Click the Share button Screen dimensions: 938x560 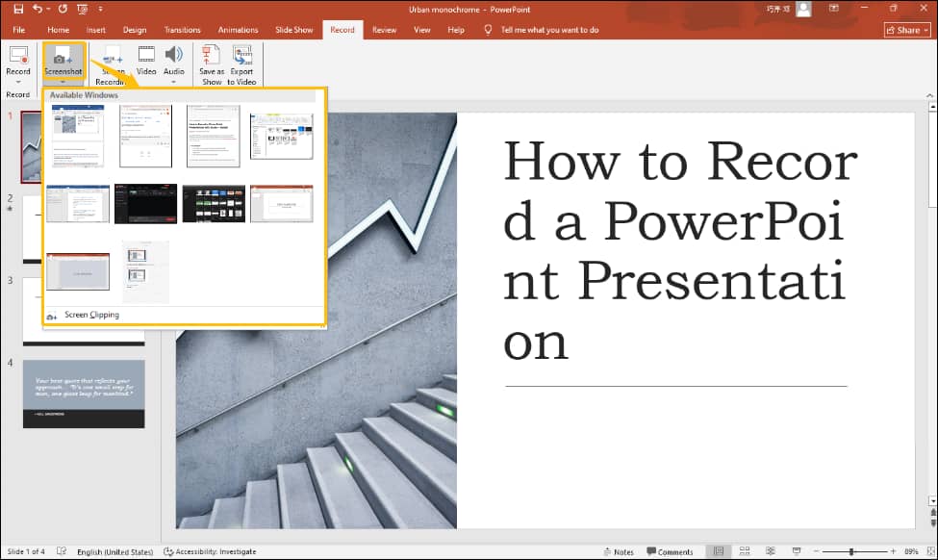(905, 30)
